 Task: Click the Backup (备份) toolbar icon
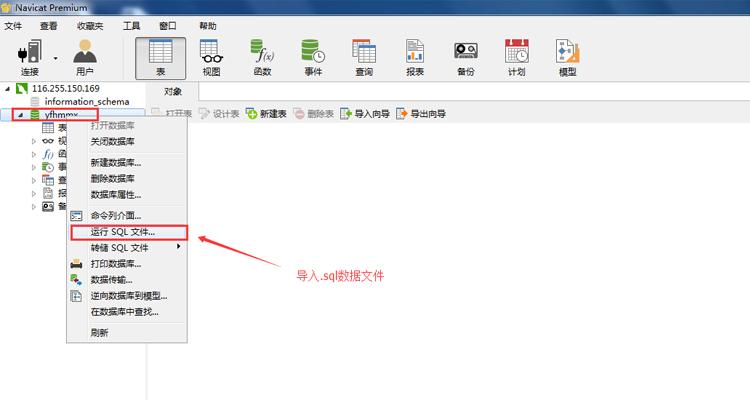click(x=466, y=56)
